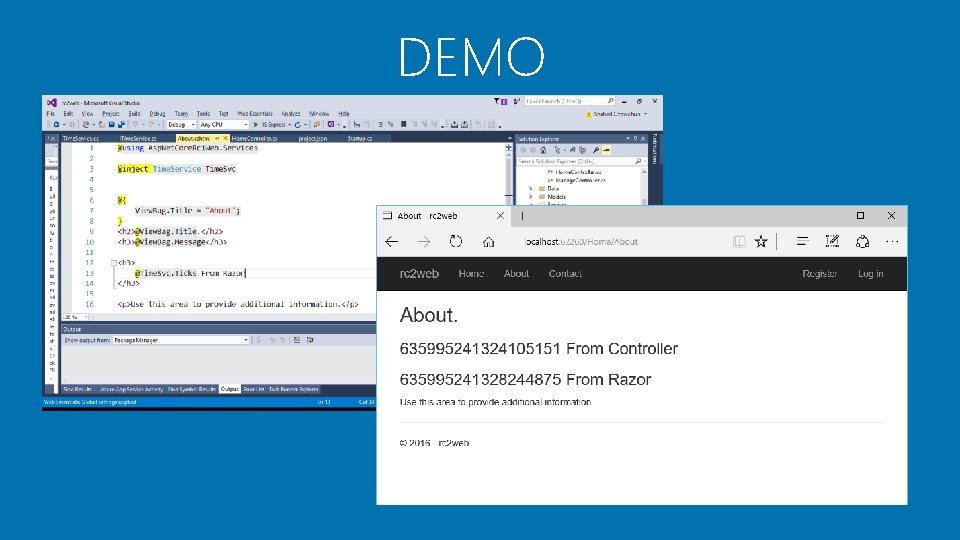
Task: Click the browser refresh icon in VS toolbar
Action: point(298,124)
